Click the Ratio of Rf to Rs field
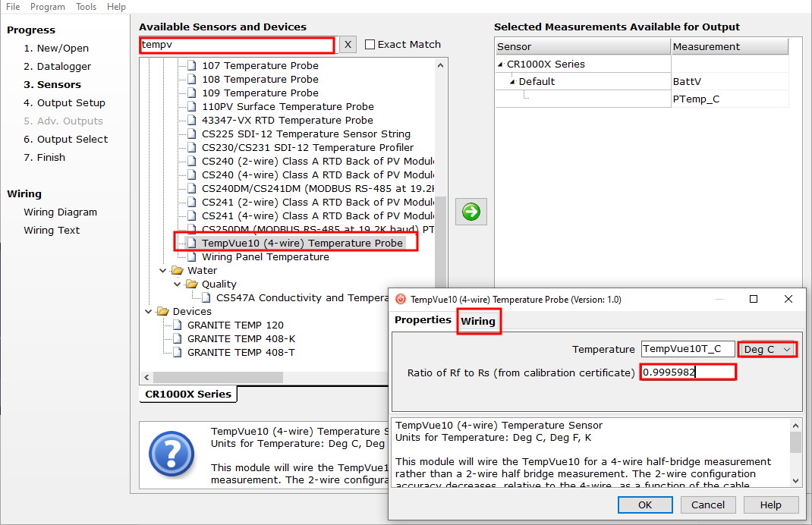The image size is (812, 525). pos(688,372)
